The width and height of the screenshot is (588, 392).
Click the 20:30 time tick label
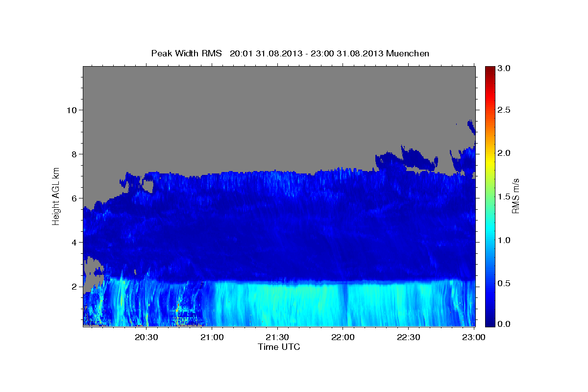coord(147,337)
